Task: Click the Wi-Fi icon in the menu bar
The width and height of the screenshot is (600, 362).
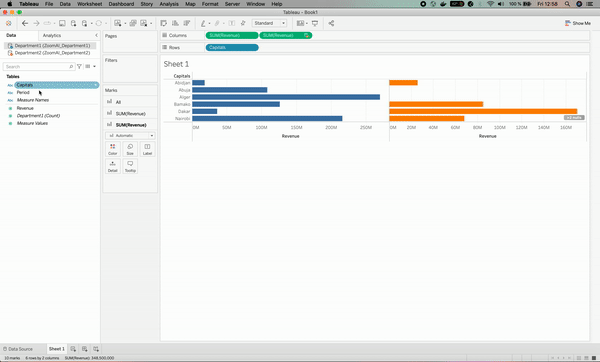Action: coord(490,4)
